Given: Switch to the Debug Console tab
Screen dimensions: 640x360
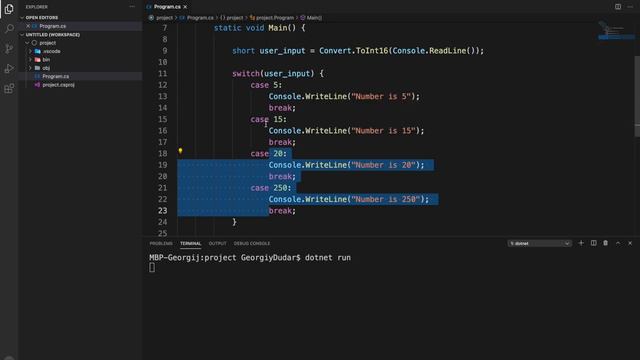Looking at the screenshot, I should [x=252, y=243].
